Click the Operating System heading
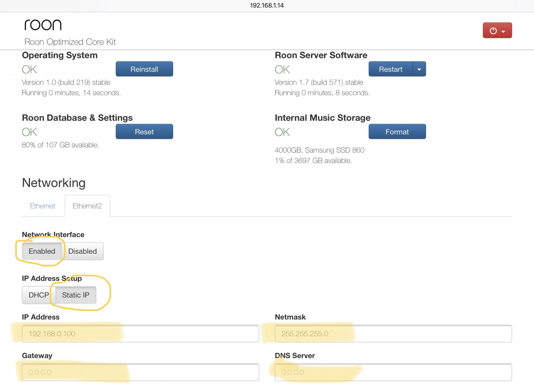 click(60, 55)
